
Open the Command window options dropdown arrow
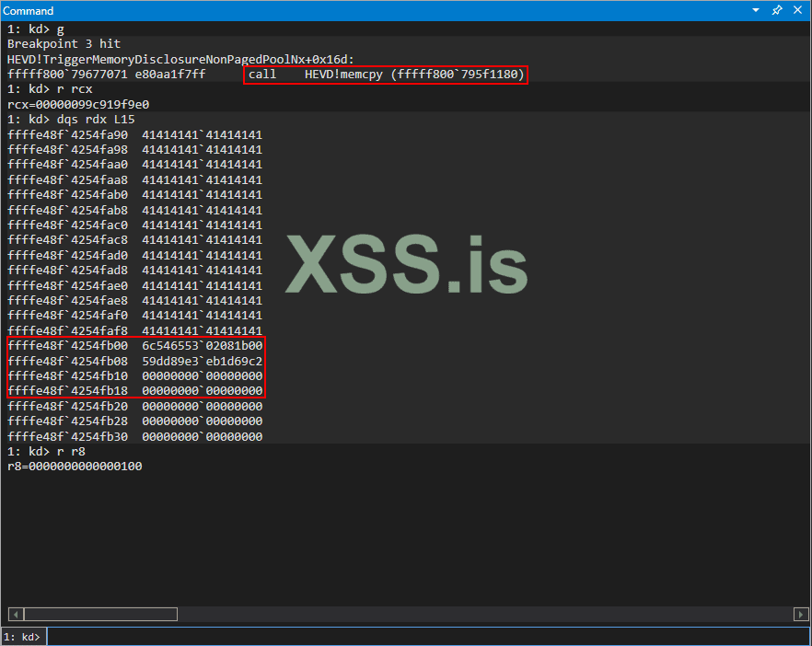pyautogui.click(x=756, y=10)
